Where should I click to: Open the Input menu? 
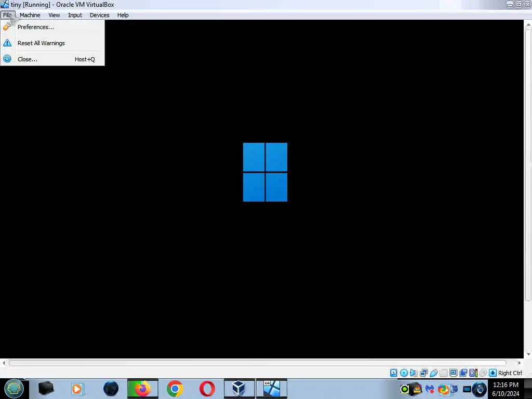pyautogui.click(x=75, y=15)
